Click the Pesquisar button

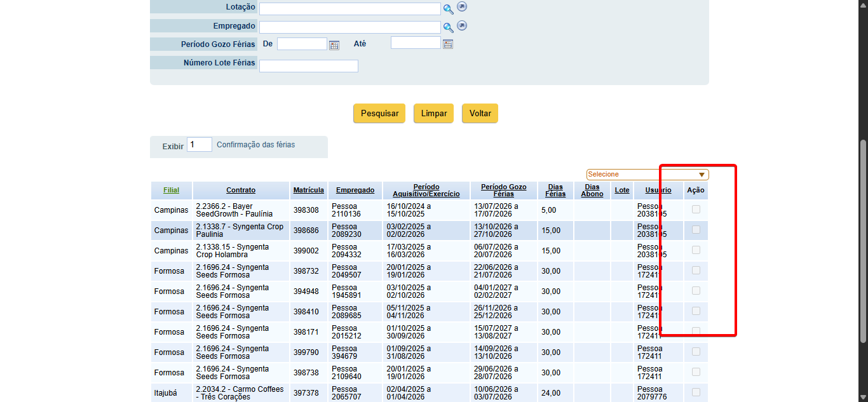pos(379,114)
